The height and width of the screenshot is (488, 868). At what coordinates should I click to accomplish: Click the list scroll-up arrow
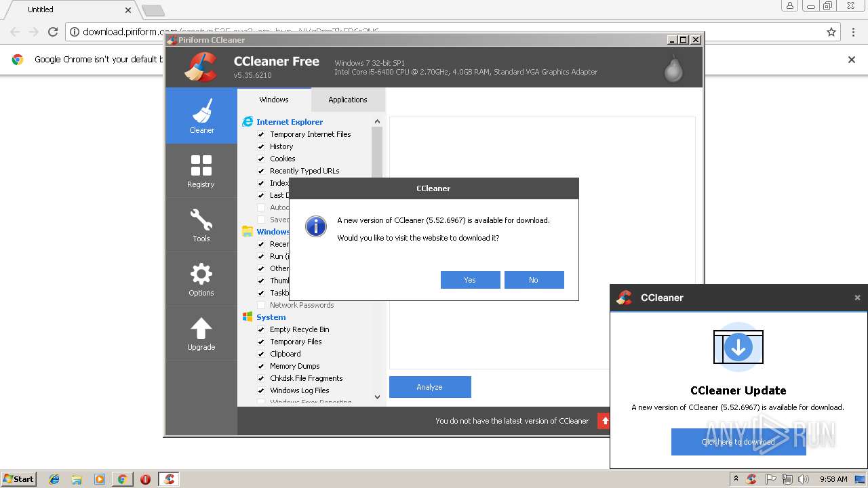click(377, 121)
